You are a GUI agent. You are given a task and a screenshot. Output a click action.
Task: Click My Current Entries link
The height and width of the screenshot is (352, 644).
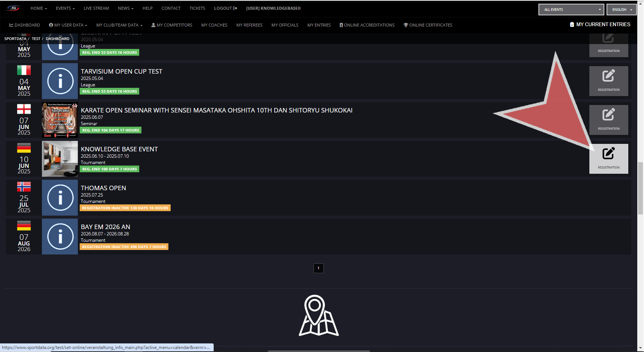tap(600, 24)
